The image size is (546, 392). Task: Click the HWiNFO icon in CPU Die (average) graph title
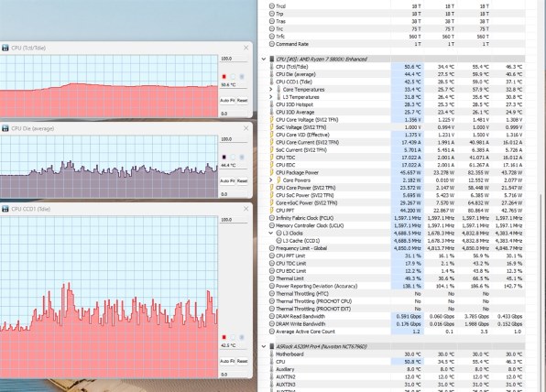pyautogui.click(x=5, y=128)
